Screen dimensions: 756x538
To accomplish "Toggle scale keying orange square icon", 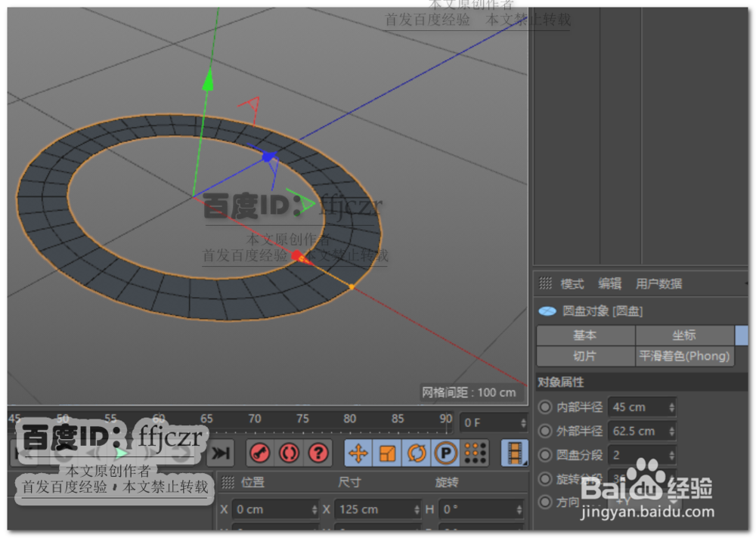I will (387, 453).
